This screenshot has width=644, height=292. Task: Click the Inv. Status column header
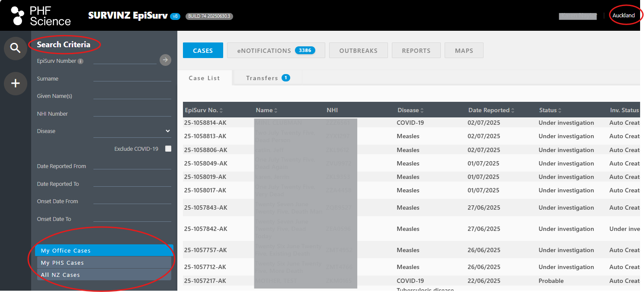(625, 110)
